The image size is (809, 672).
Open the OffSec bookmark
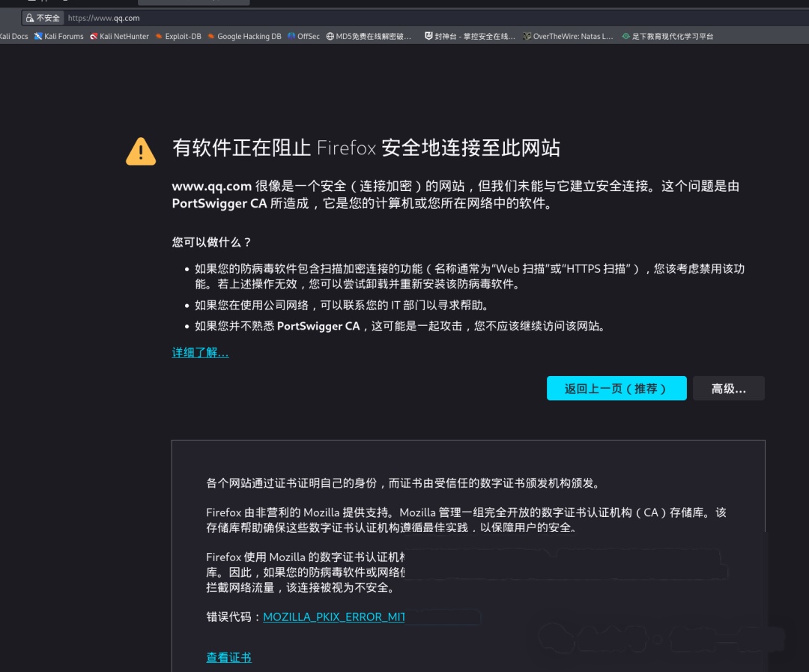(x=303, y=36)
